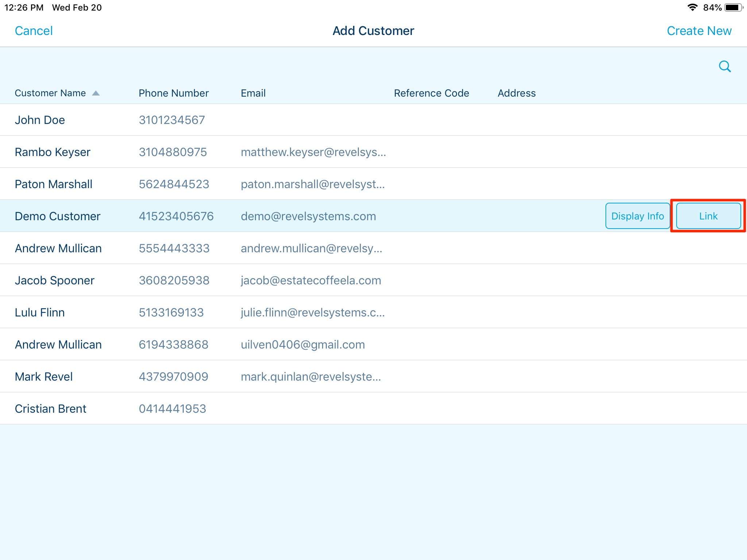Image resolution: width=747 pixels, height=560 pixels.
Task: Tap the Wi-Fi status icon
Action: tap(692, 7)
